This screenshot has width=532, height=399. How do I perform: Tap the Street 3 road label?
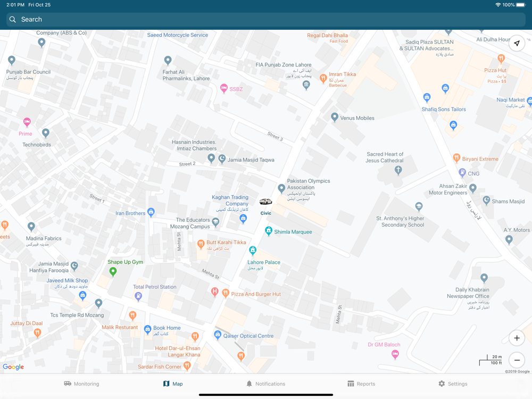point(275,136)
